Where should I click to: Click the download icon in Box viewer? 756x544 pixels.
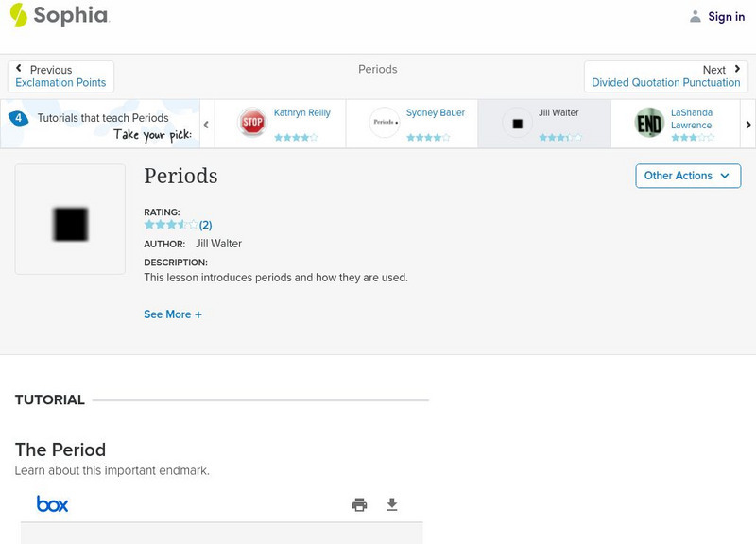click(392, 505)
